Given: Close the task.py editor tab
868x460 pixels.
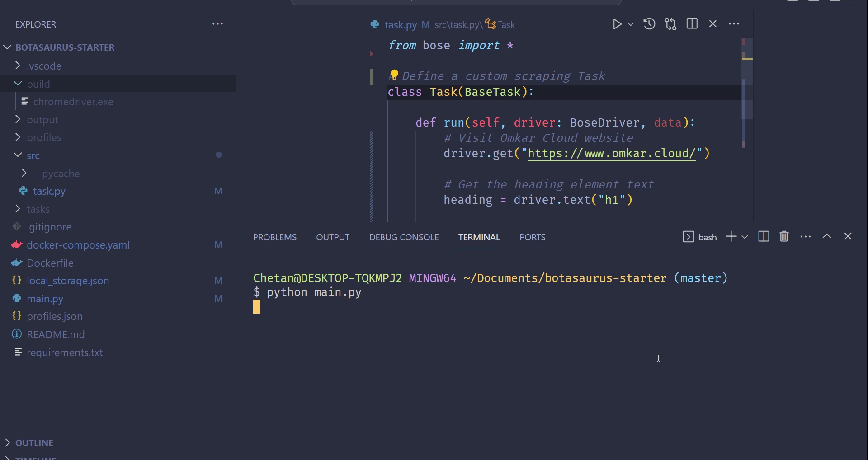Looking at the screenshot, I should (x=713, y=24).
